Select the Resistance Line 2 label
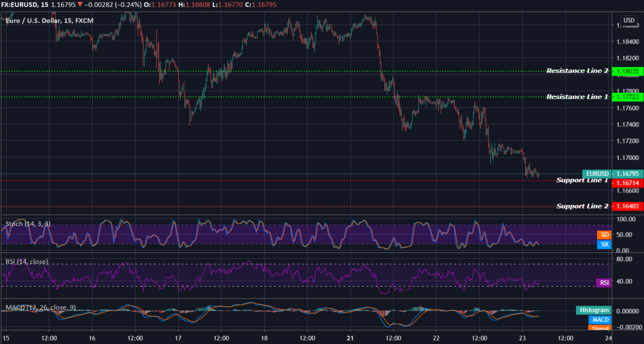 (577, 71)
